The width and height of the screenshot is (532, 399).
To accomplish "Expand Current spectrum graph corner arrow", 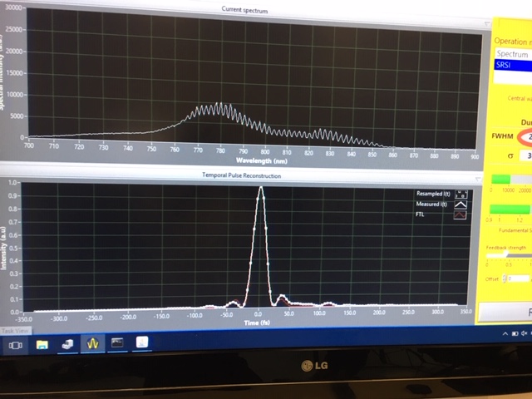I will (x=487, y=24).
